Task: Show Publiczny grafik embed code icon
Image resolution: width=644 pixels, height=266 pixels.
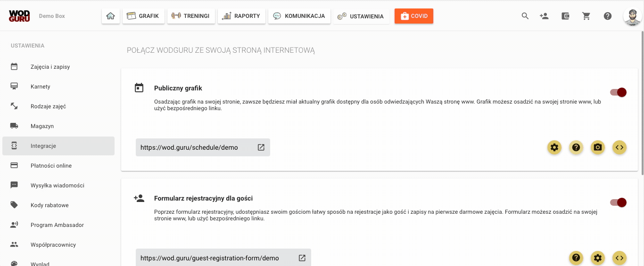Action: pos(619,147)
